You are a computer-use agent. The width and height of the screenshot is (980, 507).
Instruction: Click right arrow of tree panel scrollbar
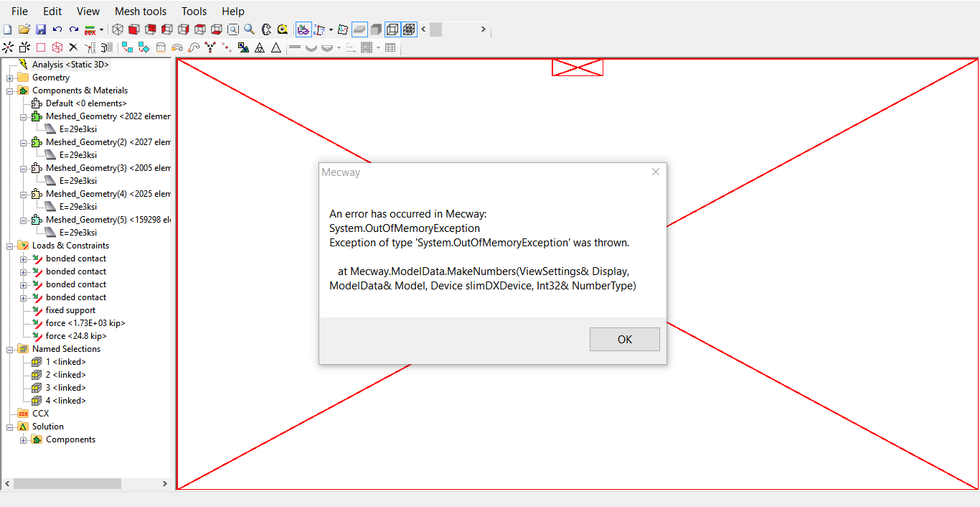click(x=164, y=484)
